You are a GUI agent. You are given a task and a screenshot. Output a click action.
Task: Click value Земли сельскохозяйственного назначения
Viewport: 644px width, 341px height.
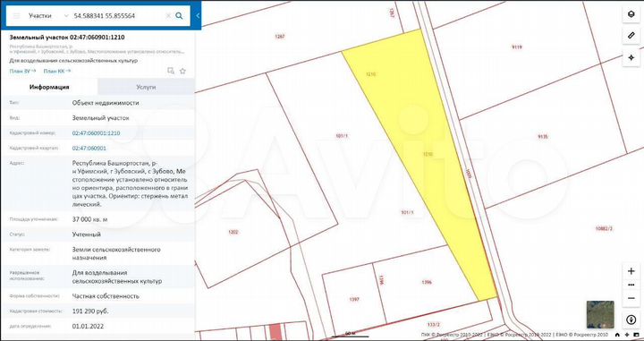[116, 253]
